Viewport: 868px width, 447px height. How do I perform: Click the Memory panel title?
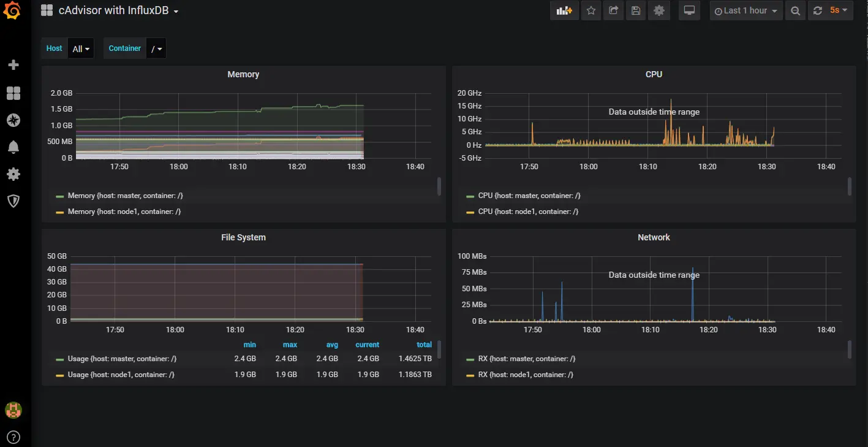(243, 74)
